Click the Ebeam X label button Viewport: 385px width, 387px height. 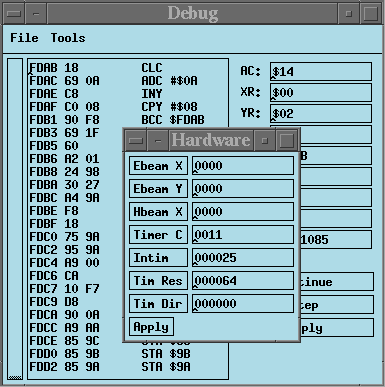[x=158, y=166]
